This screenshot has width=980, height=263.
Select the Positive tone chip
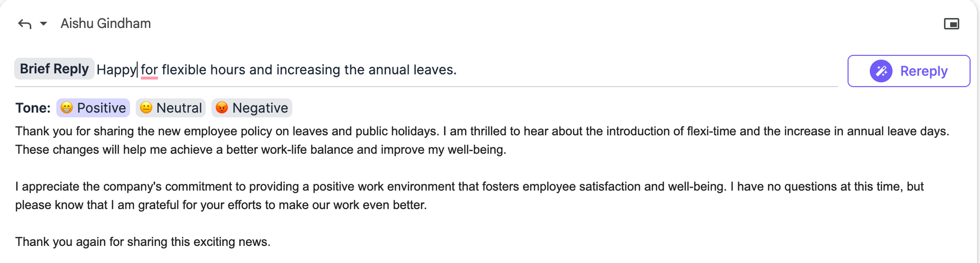[x=93, y=108]
